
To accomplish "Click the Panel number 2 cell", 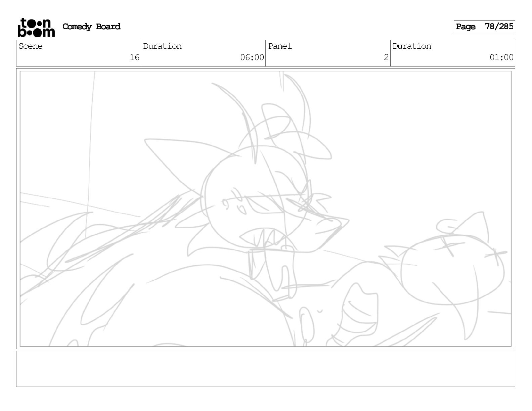I will pos(328,53).
